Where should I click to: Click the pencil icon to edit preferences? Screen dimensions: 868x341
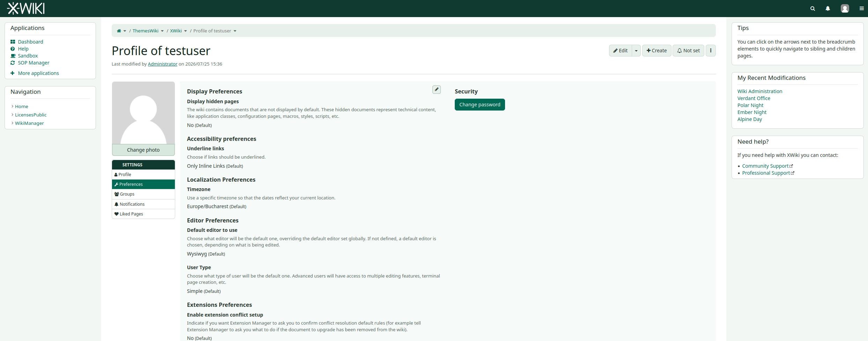437,90
